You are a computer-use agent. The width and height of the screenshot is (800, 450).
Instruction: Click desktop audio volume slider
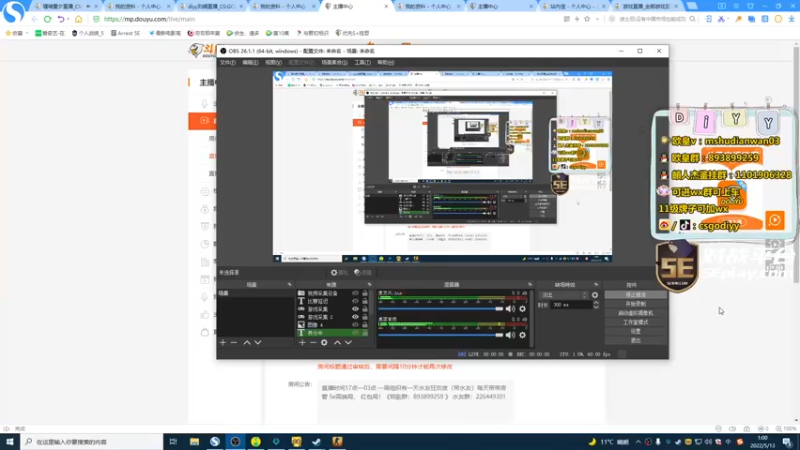[x=441, y=335]
